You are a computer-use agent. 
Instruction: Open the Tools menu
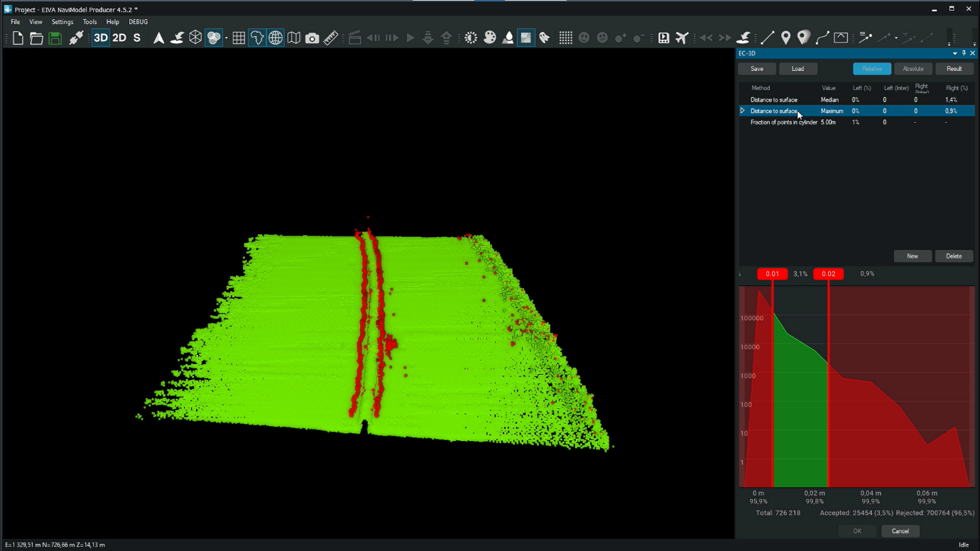(x=89, y=22)
